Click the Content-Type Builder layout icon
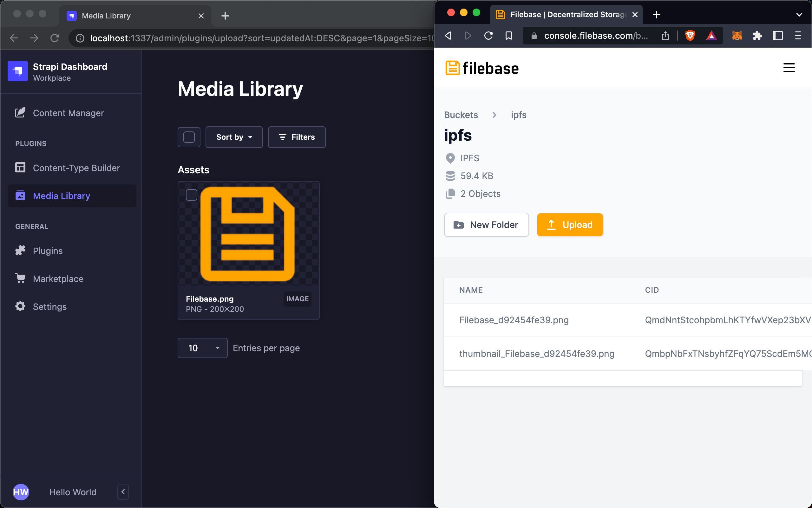812x508 pixels. [20, 167]
